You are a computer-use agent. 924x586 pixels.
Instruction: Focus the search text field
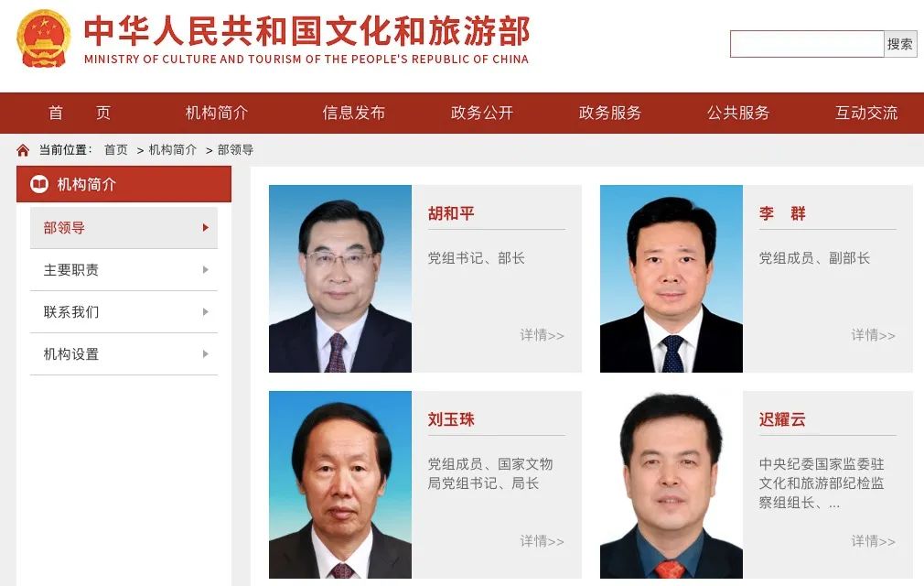click(x=807, y=44)
